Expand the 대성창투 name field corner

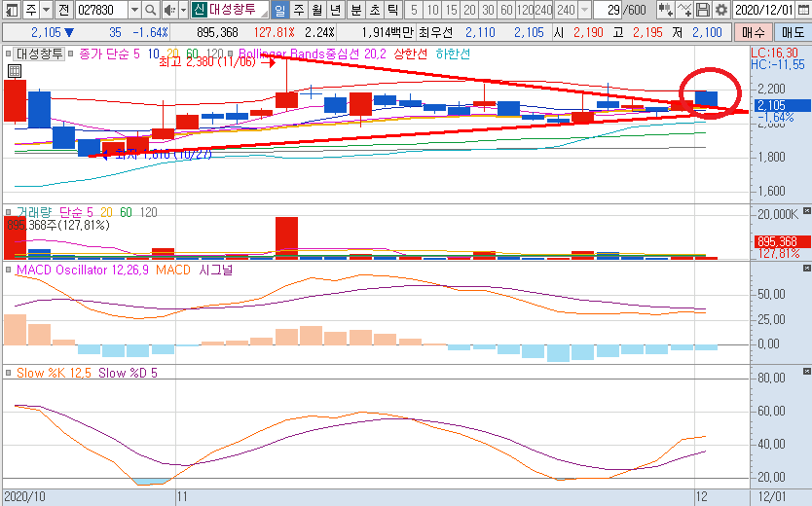coord(265,13)
